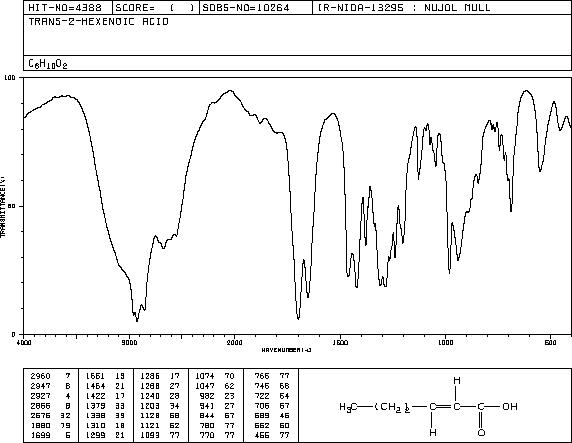Click the strong carbonyl peak near 1699

(298, 319)
